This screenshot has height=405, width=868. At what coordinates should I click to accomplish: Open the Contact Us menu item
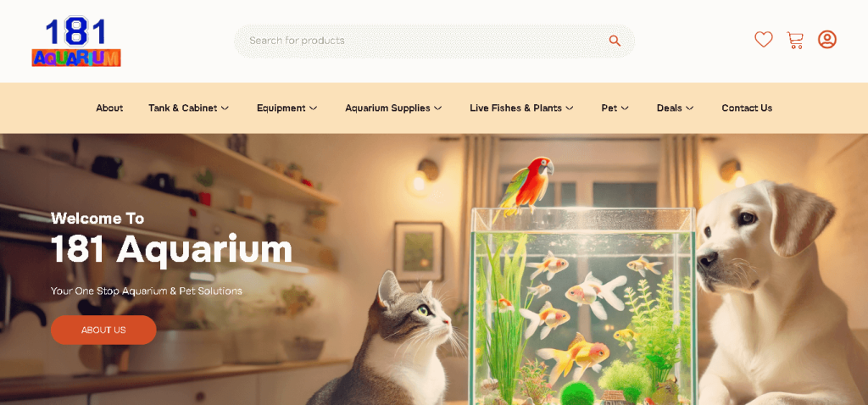pyautogui.click(x=747, y=108)
